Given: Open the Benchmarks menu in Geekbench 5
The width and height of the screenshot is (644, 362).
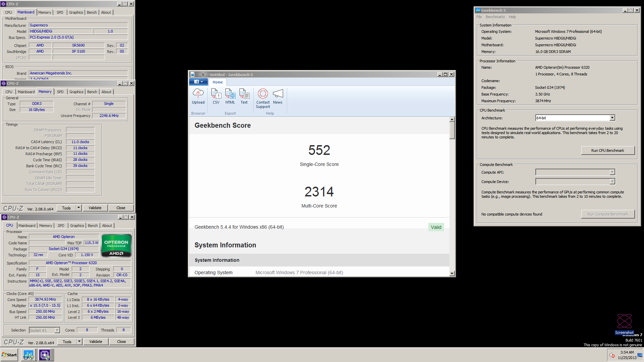Looking at the screenshot, I should point(495,17).
